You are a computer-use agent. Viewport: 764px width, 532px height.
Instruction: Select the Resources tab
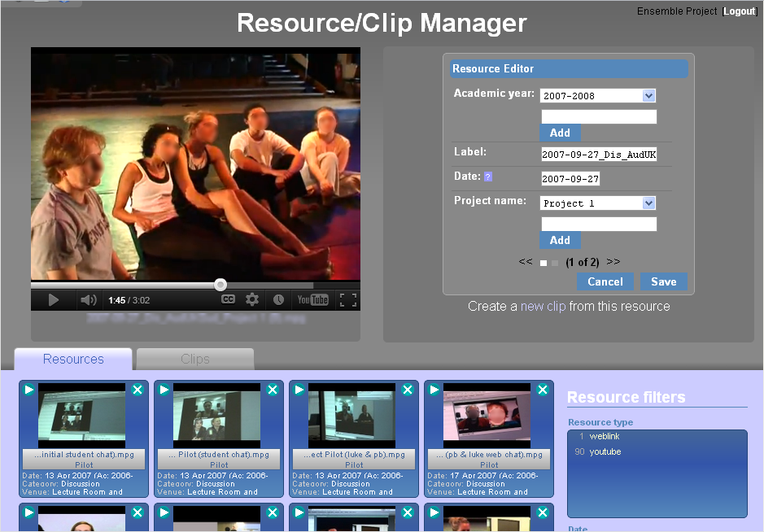point(72,359)
